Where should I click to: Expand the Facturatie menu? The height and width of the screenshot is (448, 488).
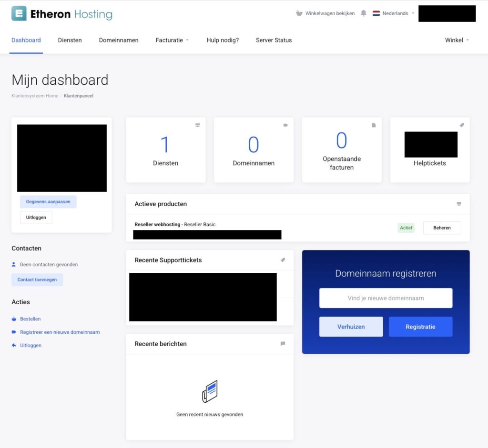(x=172, y=40)
